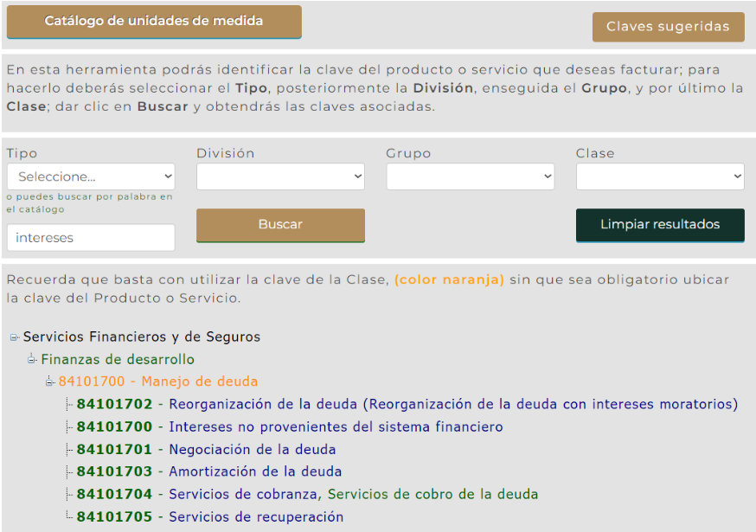Click the Claves sugeridas button
Image resolution: width=756 pixels, height=532 pixels.
click(668, 27)
